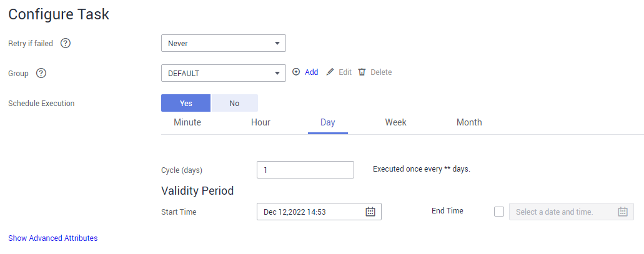Image resolution: width=644 pixels, height=254 pixels.
Task: Click the plus circle Add icon
Action: pyautogui.click(x=296, y=72)
